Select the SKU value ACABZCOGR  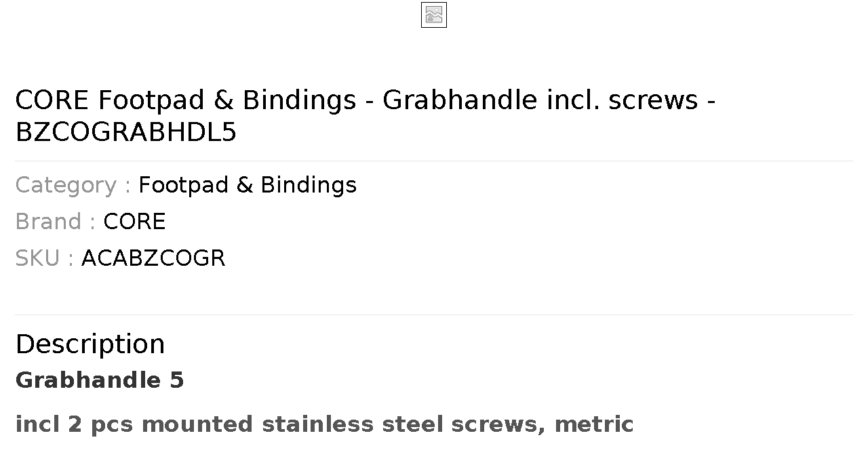point(153,258)
